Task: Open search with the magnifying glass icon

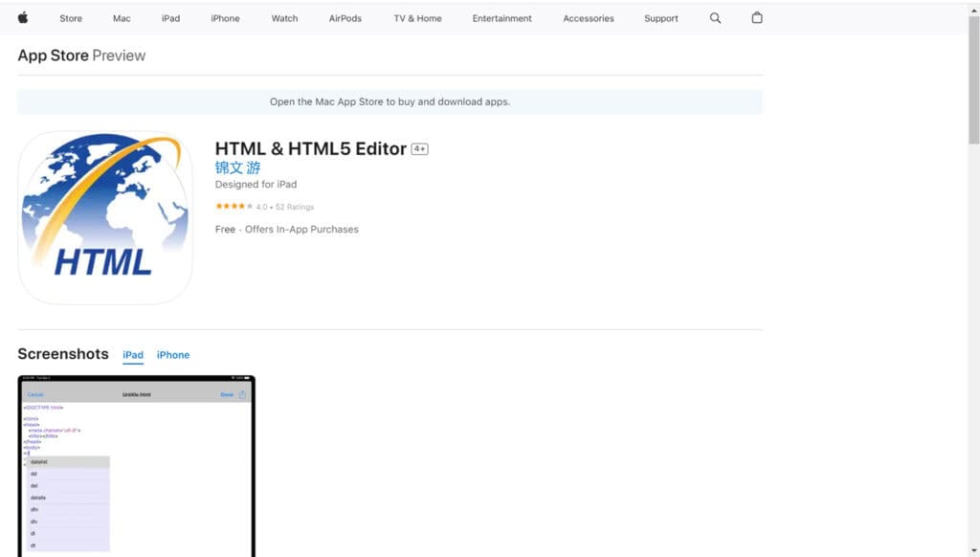Action: pos(715,17)
